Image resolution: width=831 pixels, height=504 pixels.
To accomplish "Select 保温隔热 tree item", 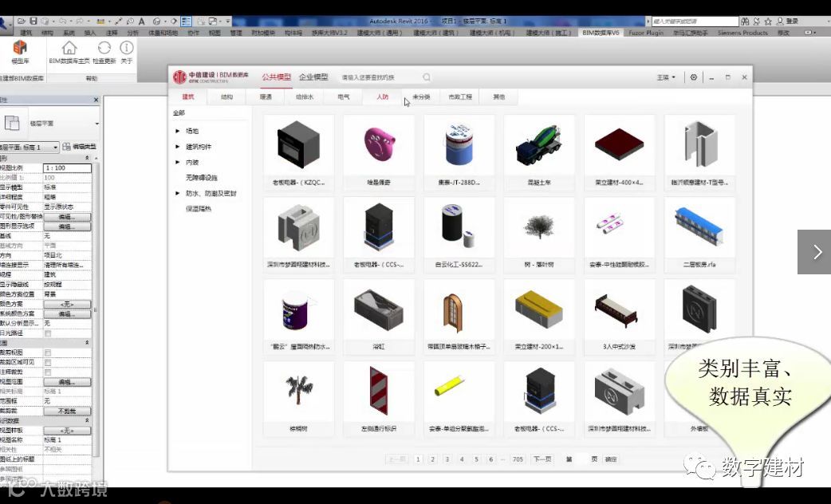I will [x=199, y=210].
